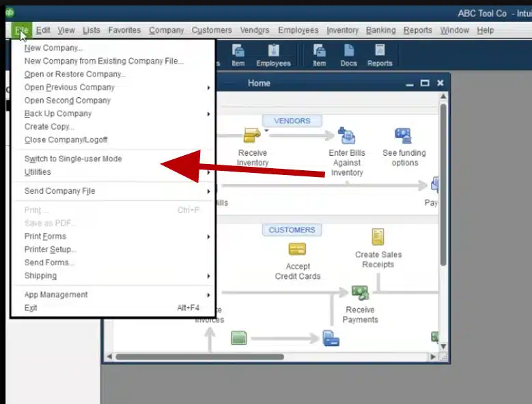Select Exit from the File menu
This screenshot has height=404, width=532.
click(113, 308)
